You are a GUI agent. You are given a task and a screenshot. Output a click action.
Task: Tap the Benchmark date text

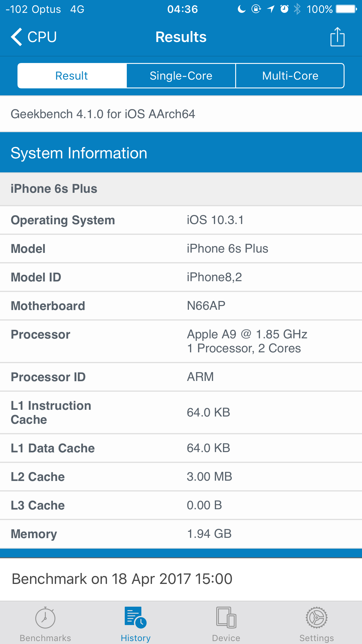click(x=122, y=579)
